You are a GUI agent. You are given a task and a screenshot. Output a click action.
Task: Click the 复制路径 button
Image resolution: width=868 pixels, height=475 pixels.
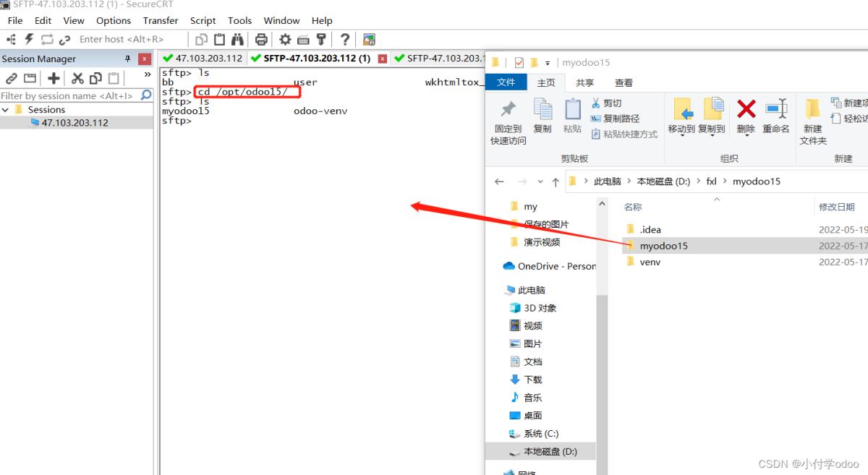(x=616, y=119)
